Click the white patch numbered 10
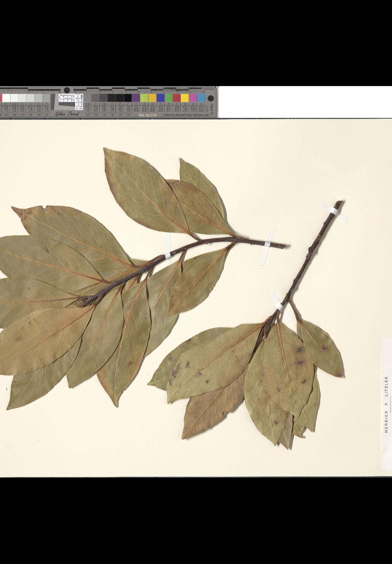This screenshot has width=392, height=564. [6, 98]
